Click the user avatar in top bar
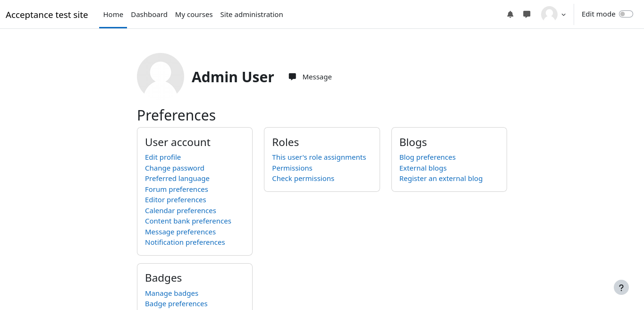 click(549, 14)
